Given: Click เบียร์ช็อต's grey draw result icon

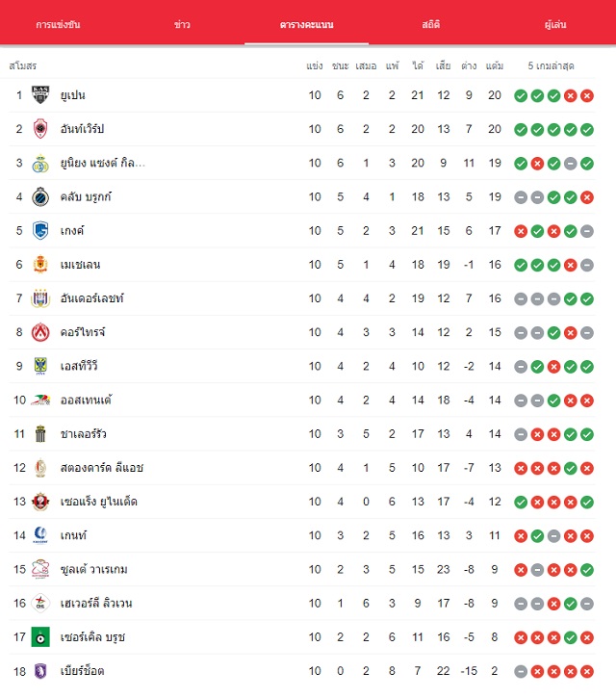Looking at the screenshot, I should tap(521, 672).
